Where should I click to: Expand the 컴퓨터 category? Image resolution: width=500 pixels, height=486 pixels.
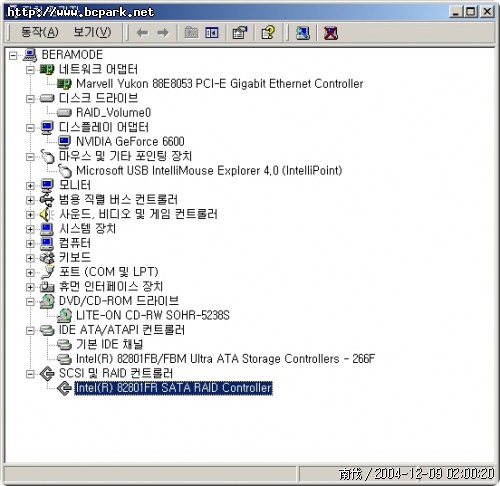[30, 244]
